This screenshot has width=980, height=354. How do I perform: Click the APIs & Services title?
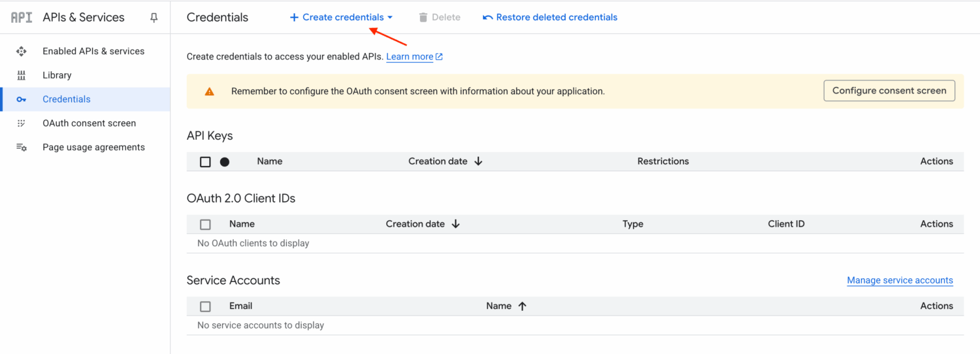(84, 18)
